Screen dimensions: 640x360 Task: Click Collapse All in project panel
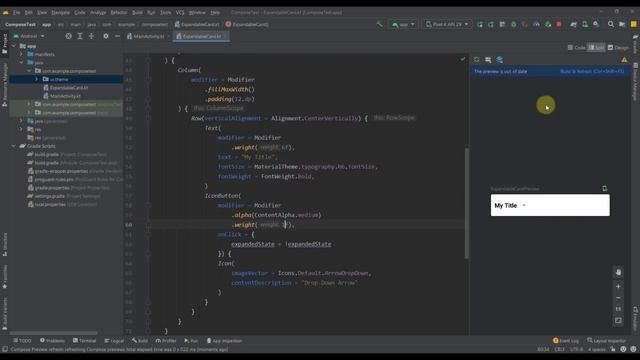click(91, 36)
